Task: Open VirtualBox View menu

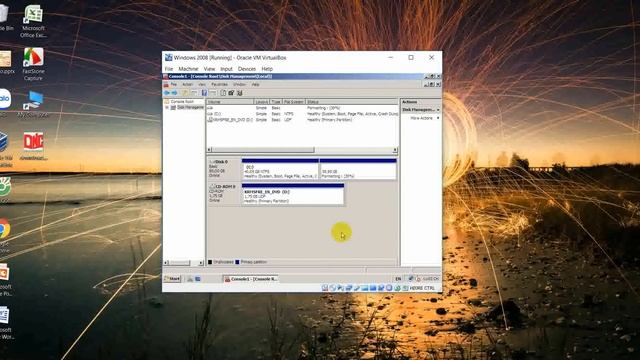Action: pos(209,69)
